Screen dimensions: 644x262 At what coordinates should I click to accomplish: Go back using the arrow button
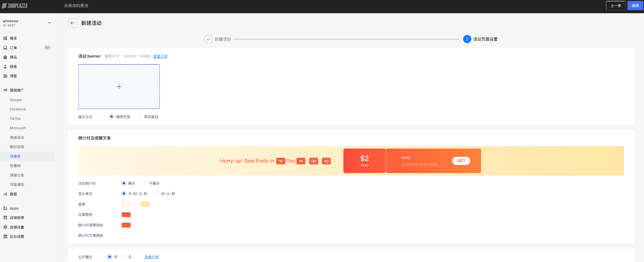pyautogui.click(x=72, y=23)
